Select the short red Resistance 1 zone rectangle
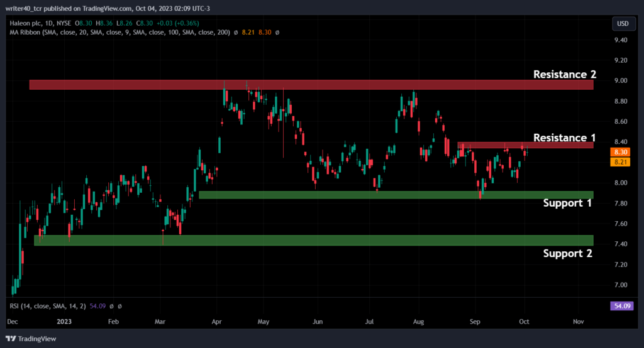This screenshot has width=644, height=348. click(x=525, y=145)
